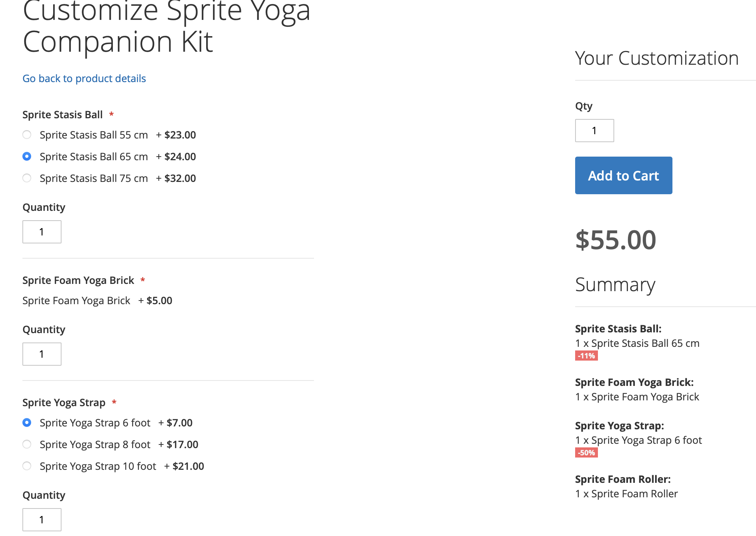Image resolution: width=756 pixels, height=536 pixels.
Task: Focus the Quantity field under Sprite Yoga Strap
Action: tap(42, 520)
